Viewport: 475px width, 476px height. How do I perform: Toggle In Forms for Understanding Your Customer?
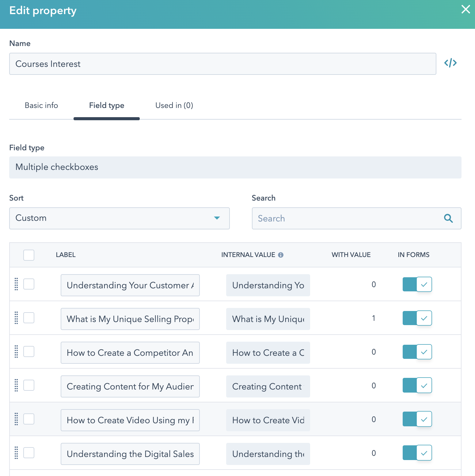point(417,284)
